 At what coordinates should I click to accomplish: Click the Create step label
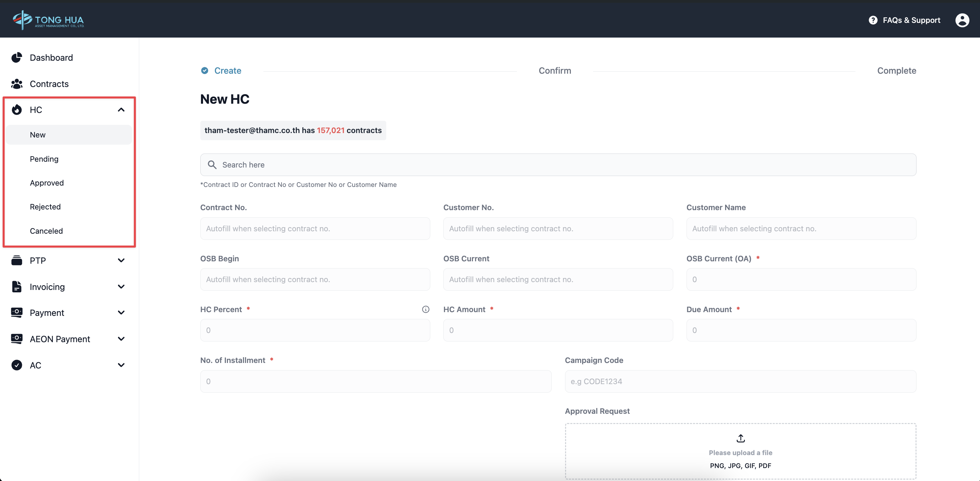click(228, 71)
